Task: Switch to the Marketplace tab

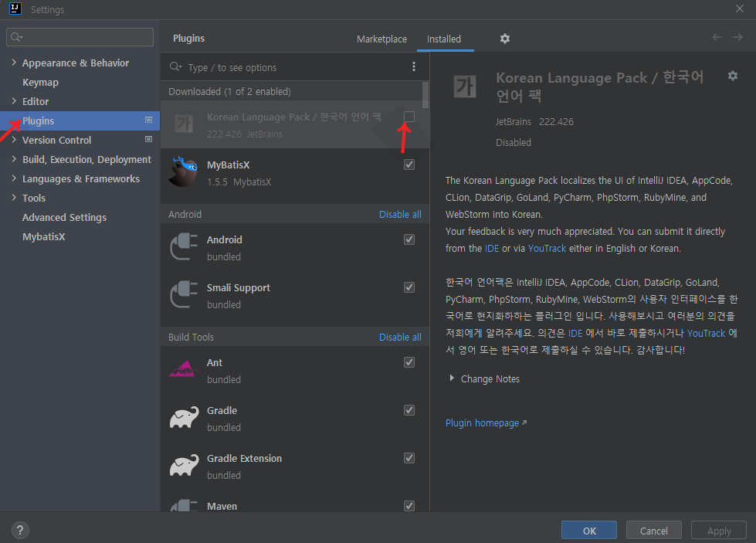Action: click(381, 39)
